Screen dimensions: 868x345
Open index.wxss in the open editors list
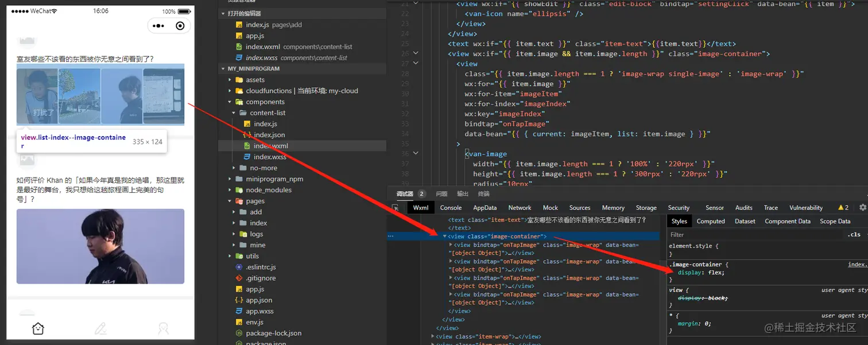292,57
